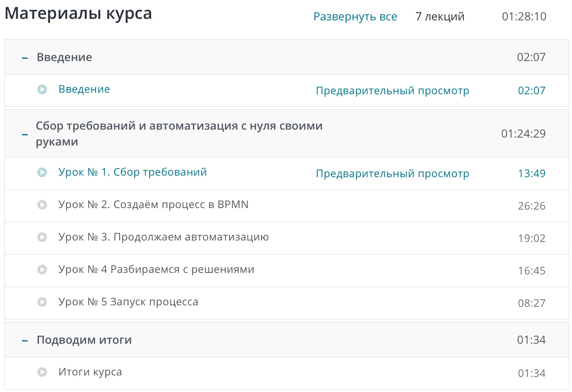Collapse the Подводим итоги section minus sign
Screen dimensions: 572x392
coord(25,341)
